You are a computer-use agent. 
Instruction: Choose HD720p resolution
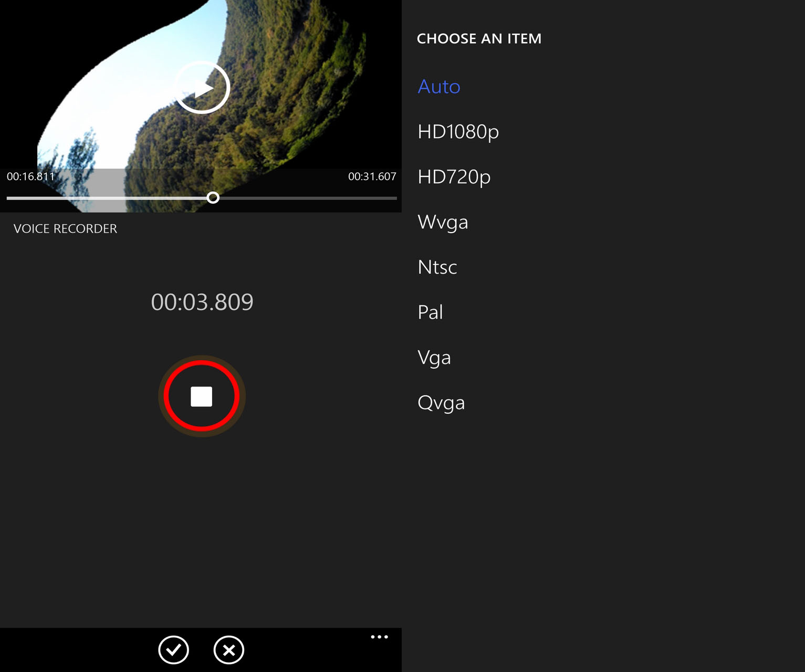454,177
